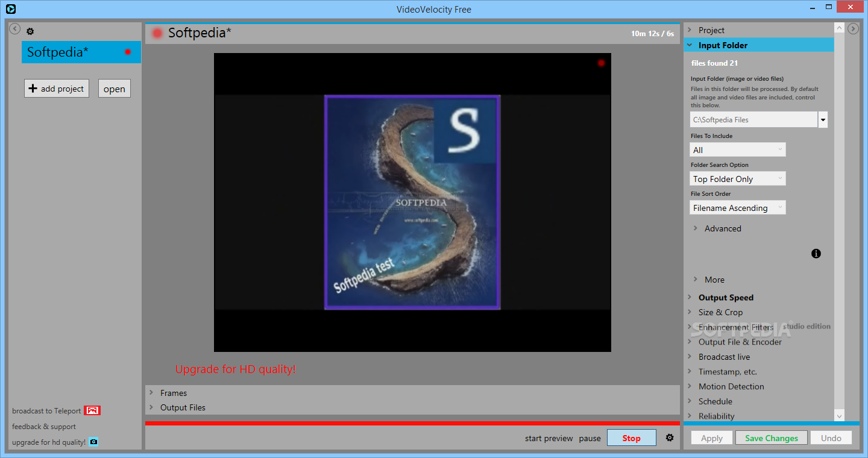The image size is (868, 458).
Task: Click the add project button
Action: pos(57,89)
